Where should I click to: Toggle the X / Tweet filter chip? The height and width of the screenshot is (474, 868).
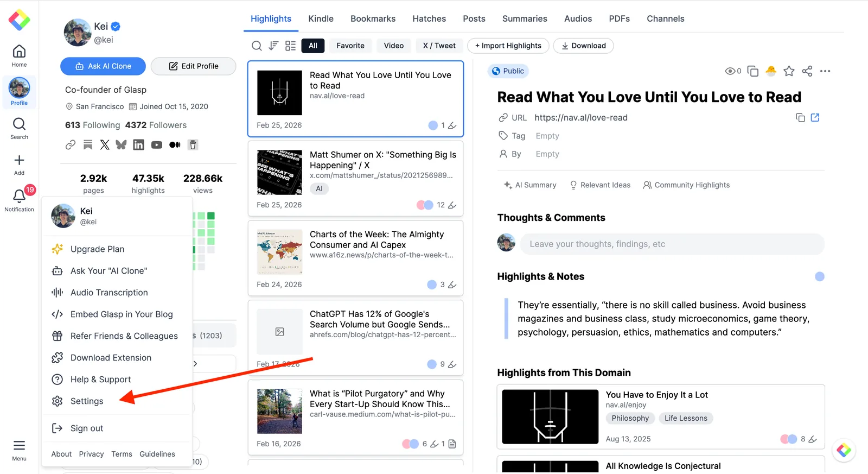point(439,46)
